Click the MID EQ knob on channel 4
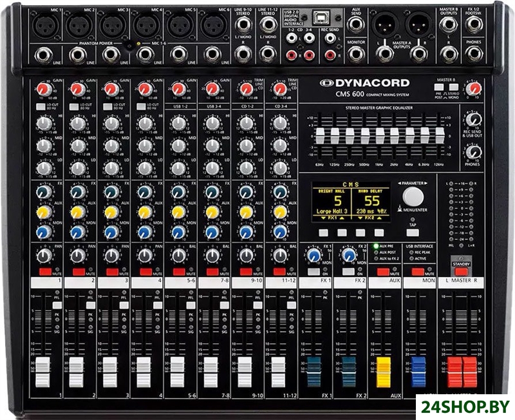Screen dimensions: 515x420 145,146
